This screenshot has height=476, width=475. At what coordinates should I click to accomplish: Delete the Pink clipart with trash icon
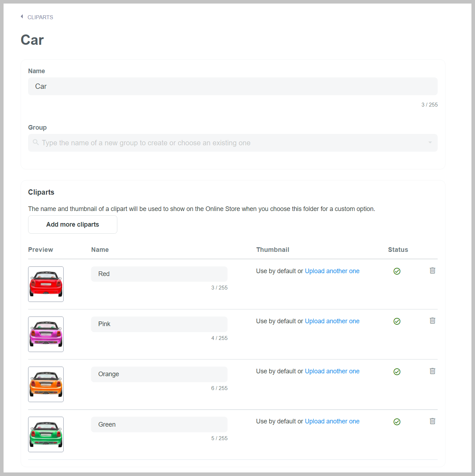click(x=432, y=321)
